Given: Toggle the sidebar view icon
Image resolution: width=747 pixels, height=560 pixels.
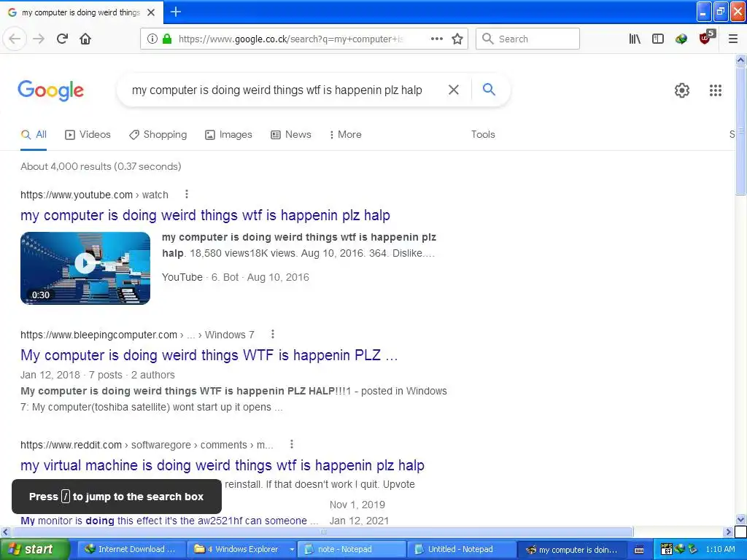Looking at the screenshot, I should pyautogui.click(x=658, y=39).
